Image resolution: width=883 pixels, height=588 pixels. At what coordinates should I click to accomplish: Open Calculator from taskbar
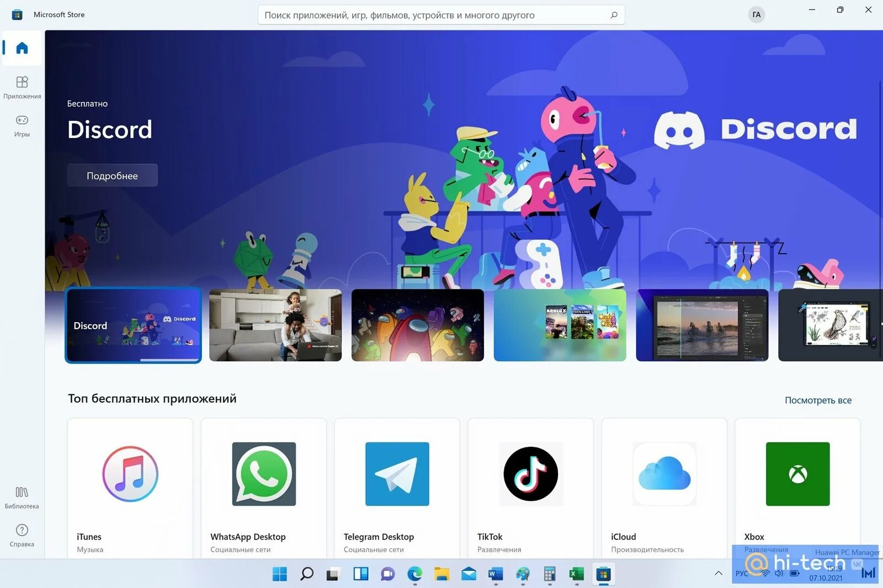point(550,574)
